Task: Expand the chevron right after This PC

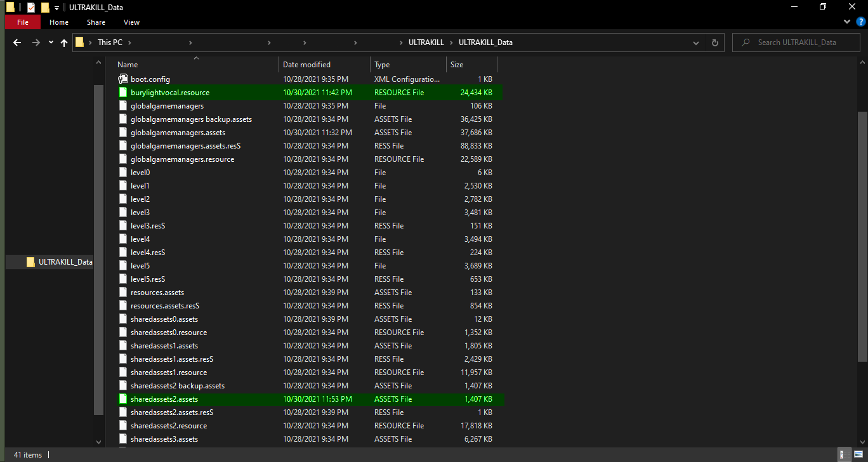Action: (131, 43)
